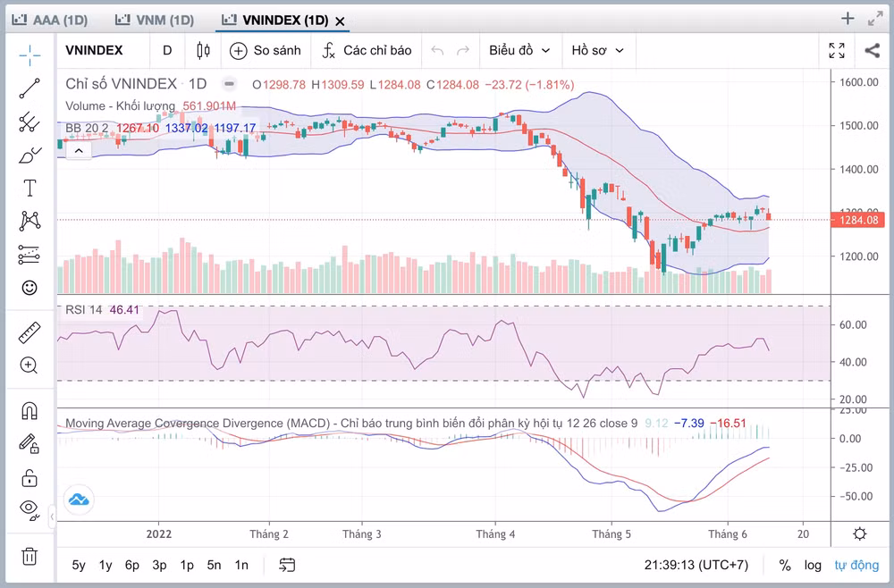Select the 6p time range

coord(132,565)
